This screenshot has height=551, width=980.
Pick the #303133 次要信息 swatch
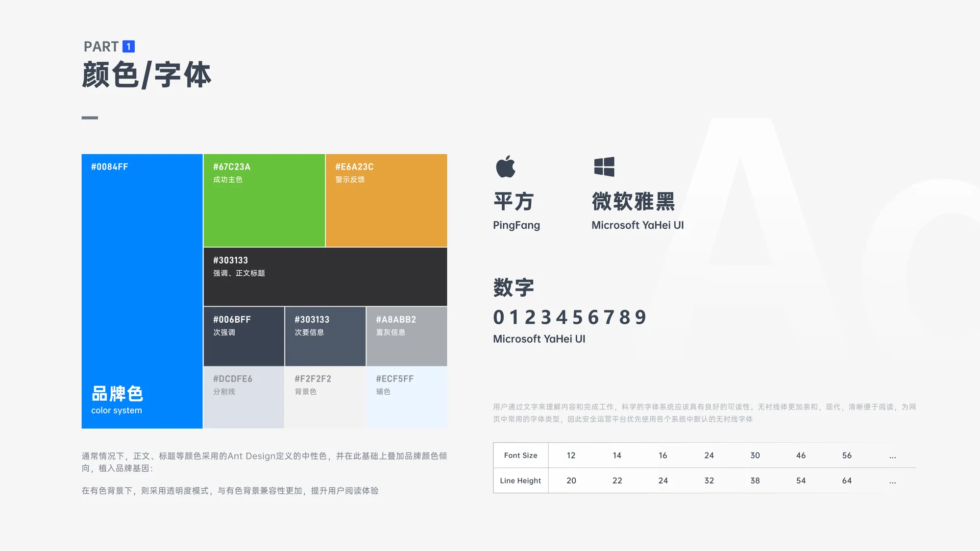click(x=325, y=336)
